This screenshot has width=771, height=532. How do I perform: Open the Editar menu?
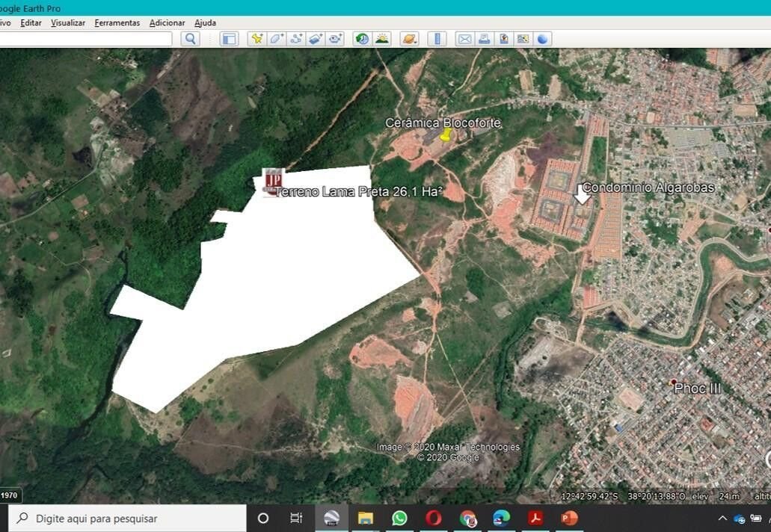(31, 22)
